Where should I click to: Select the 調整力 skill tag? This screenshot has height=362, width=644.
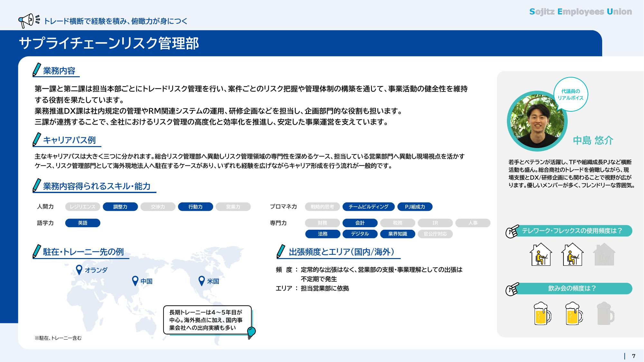[120, 207]
